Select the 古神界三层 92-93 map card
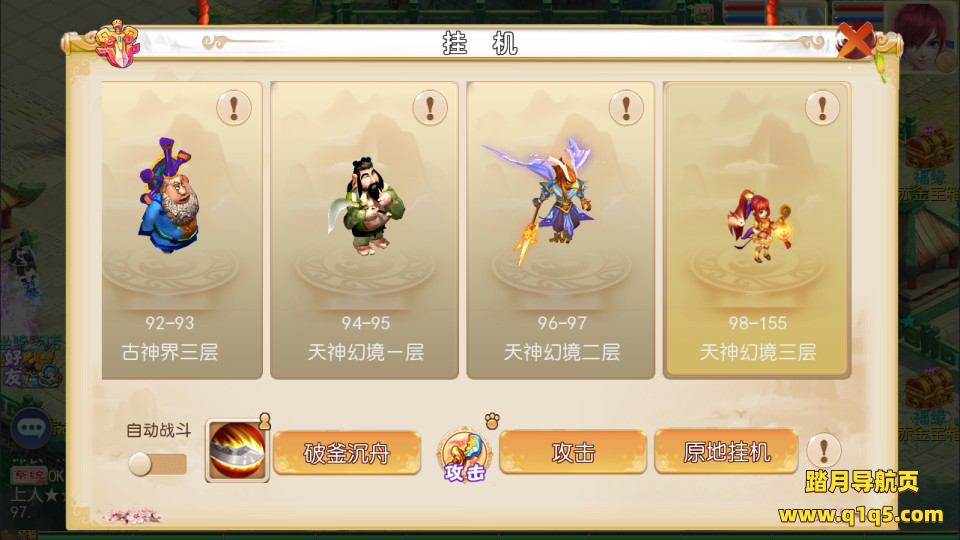Viewport: 960px width, 540px height. coord(182,230)
